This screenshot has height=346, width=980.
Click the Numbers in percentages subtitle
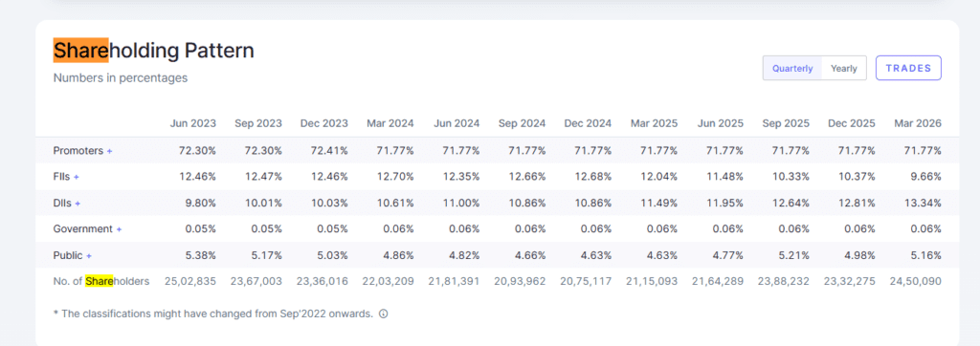pos(121,78)
